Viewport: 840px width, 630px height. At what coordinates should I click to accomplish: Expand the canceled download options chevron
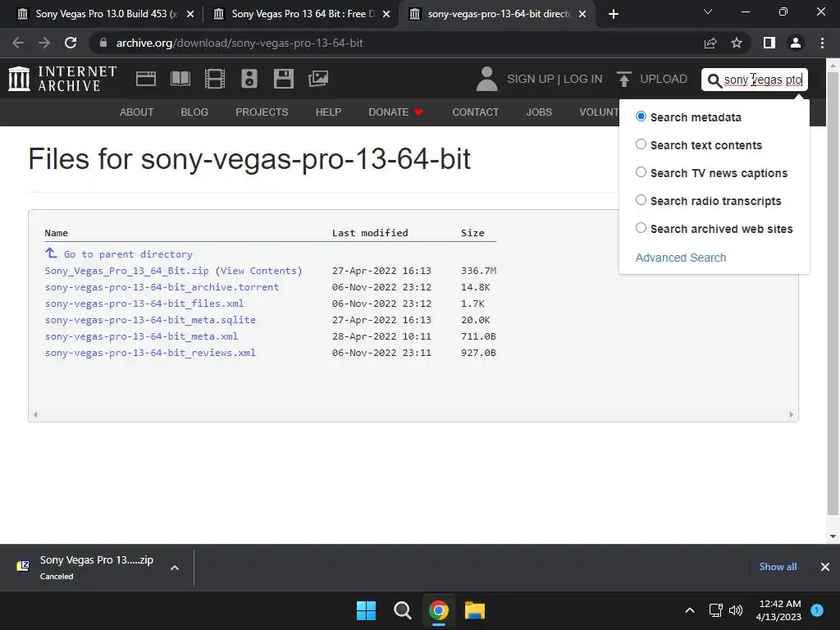pyautogui.click(x=175, y=568)
